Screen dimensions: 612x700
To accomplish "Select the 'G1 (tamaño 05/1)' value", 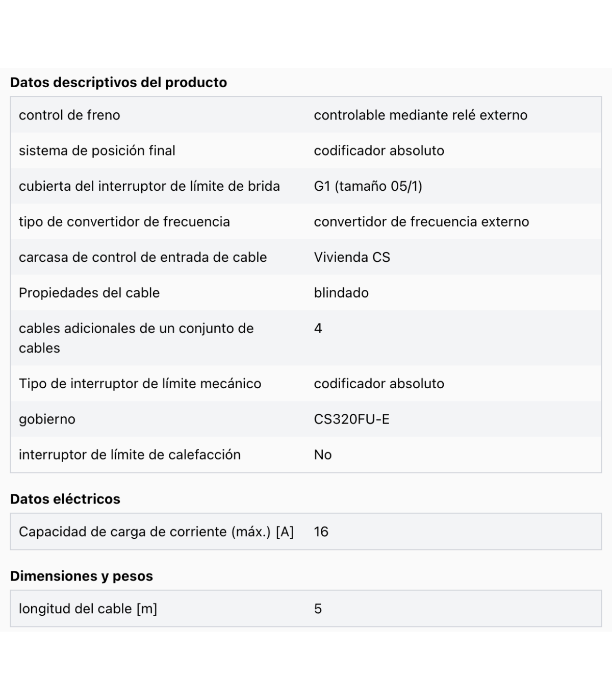I will pyautogui.click(x=368, y=186).
